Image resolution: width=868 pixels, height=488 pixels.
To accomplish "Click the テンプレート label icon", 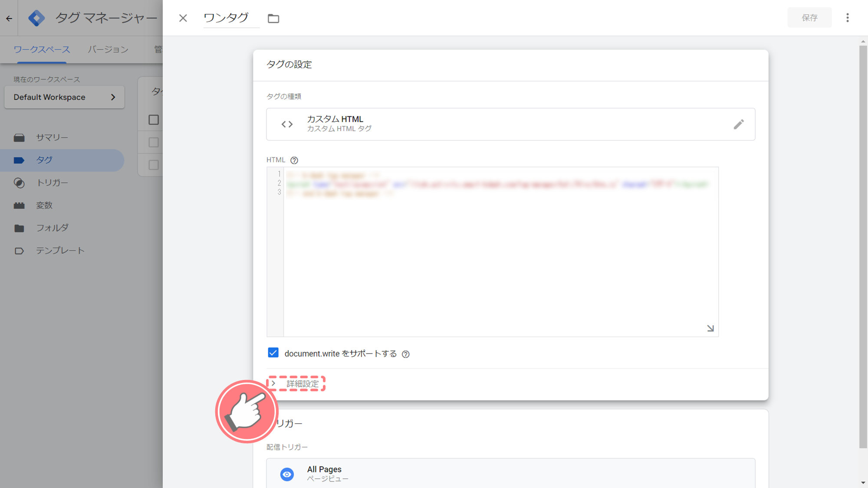I will [19, 251].
